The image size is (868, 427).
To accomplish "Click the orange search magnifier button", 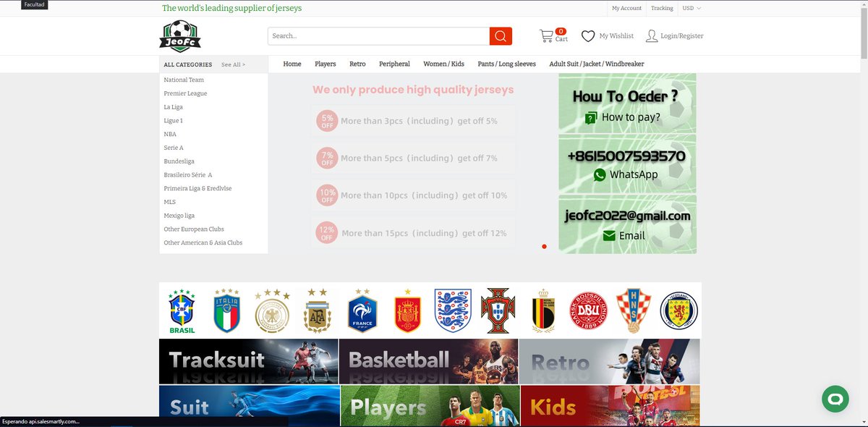I will [501, 36].
